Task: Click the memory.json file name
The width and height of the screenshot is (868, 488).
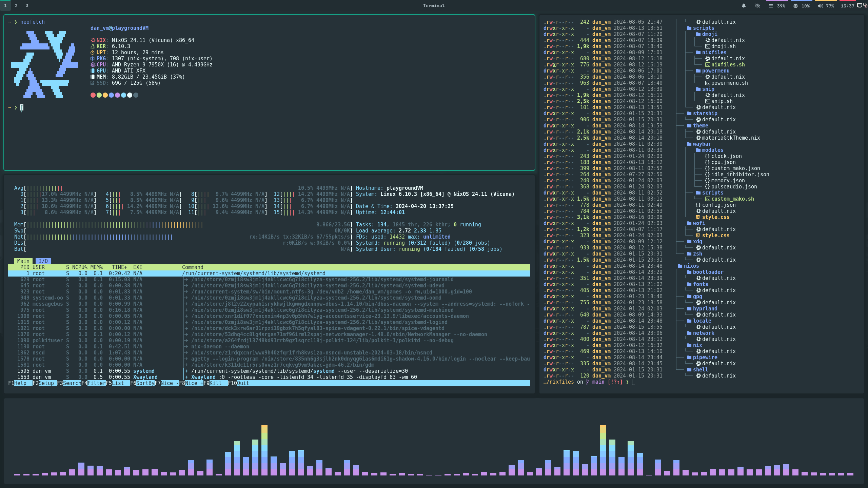Action: coord(728,180)
